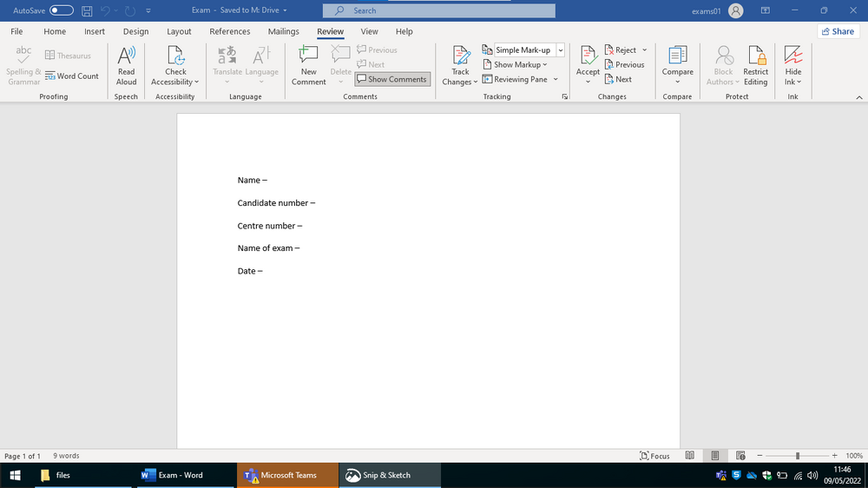Undo the last action
The image size is (868, 488).
tap(105, 10)
